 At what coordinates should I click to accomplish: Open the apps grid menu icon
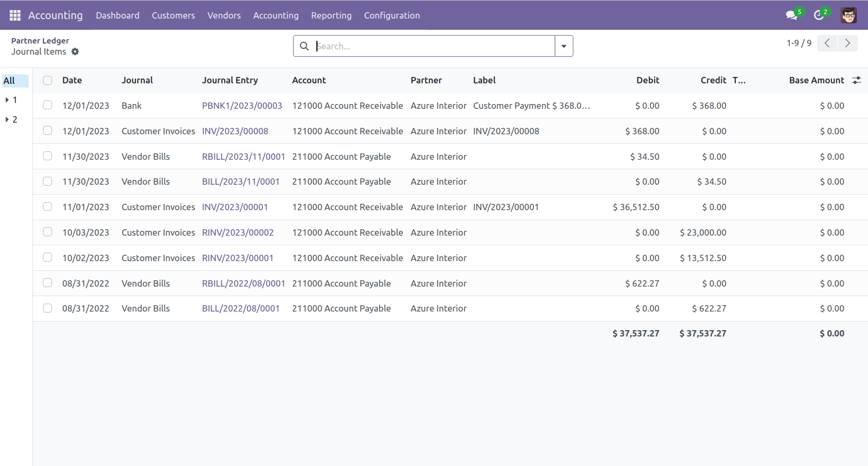point(15,15)
